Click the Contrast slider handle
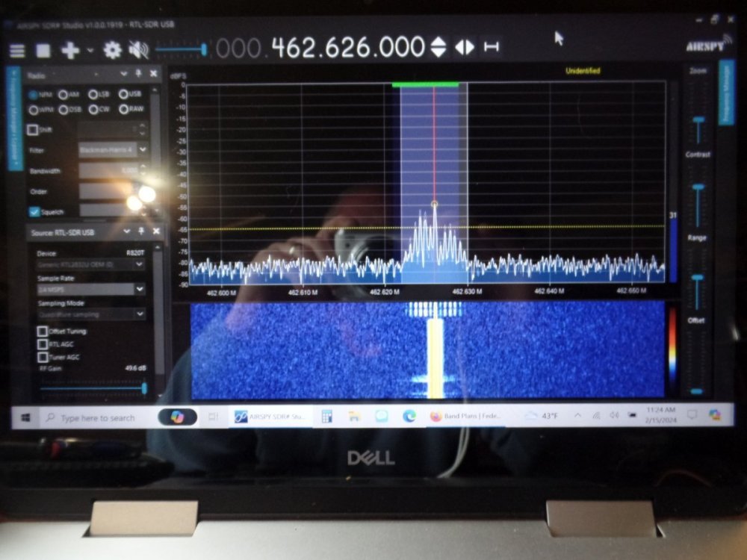Viewport: 747px width, 560px height. click(x=698, y=119)
